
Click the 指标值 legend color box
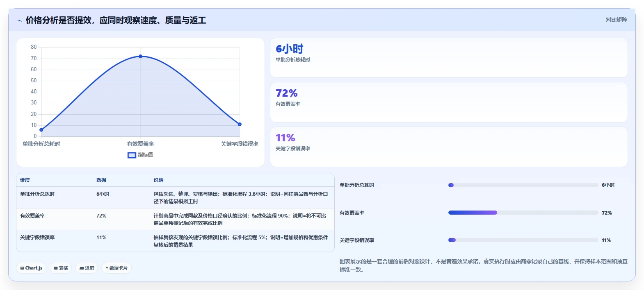click(132, 155)
